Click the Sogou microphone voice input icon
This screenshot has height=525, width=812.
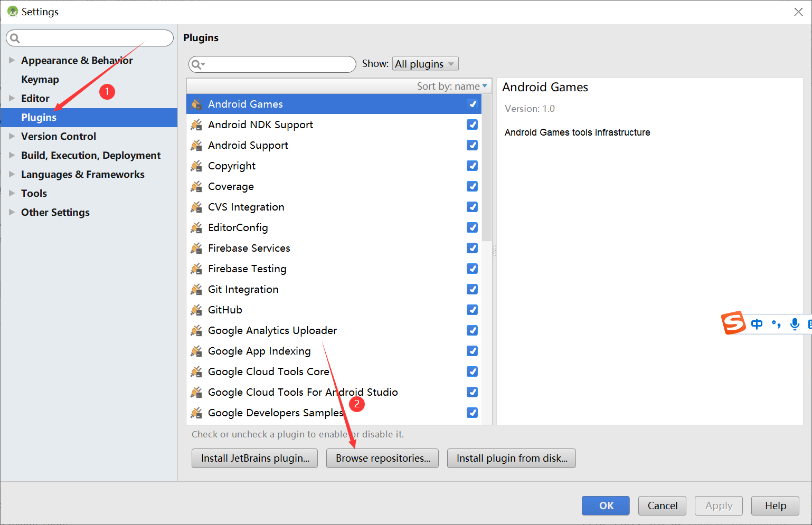795,324
